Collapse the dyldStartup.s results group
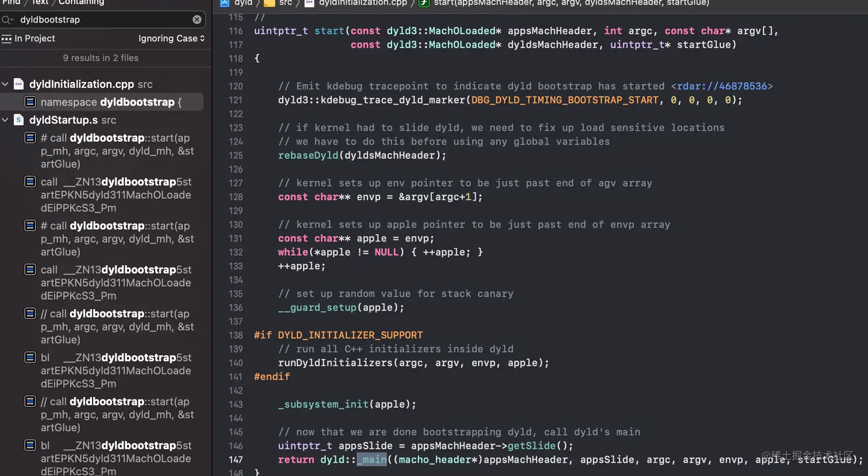 click(5, 120)
